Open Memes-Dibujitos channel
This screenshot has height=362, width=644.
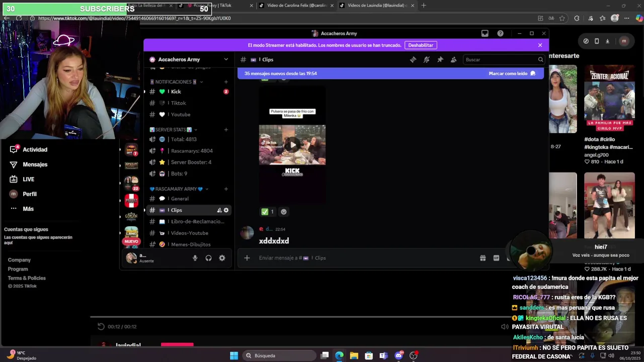(x=189, y=244)
